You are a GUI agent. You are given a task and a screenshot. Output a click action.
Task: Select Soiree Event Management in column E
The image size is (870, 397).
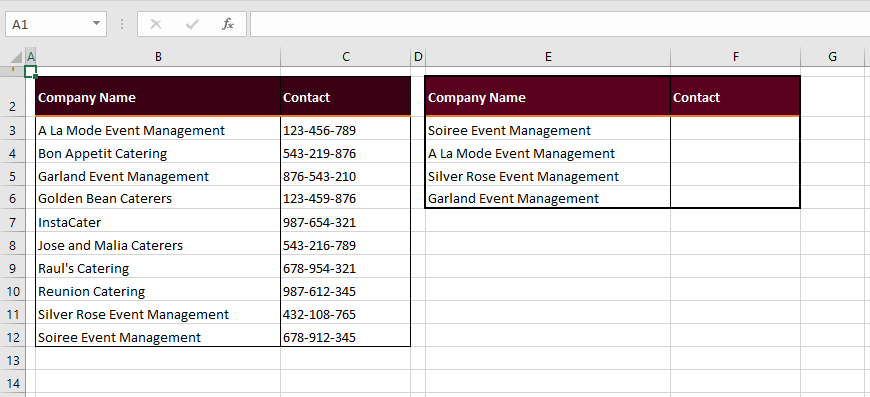[x=548, y=130]
